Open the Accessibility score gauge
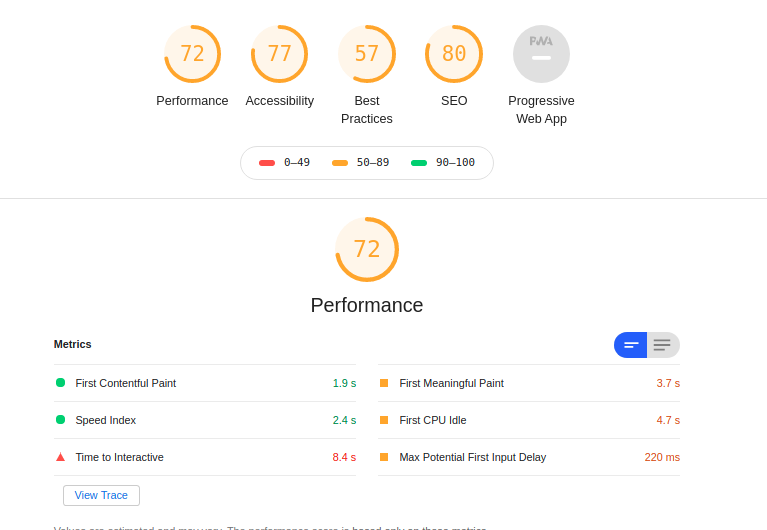Viewport: 767px width, 530px height. (279, 54)
